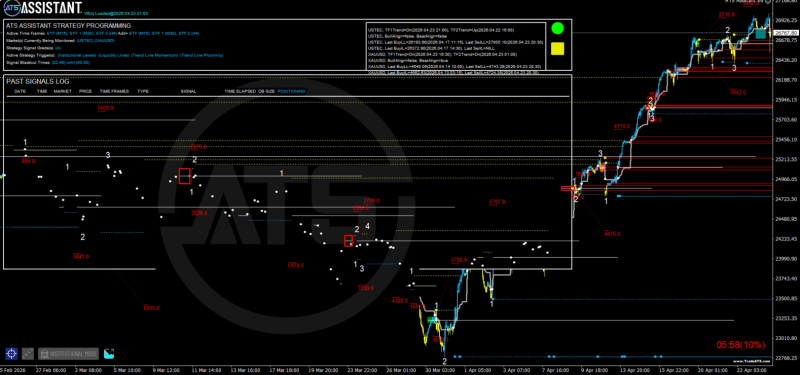800x375 pixels.
Task: Click the TIME FRAMES column header
Action: [114, 91]
